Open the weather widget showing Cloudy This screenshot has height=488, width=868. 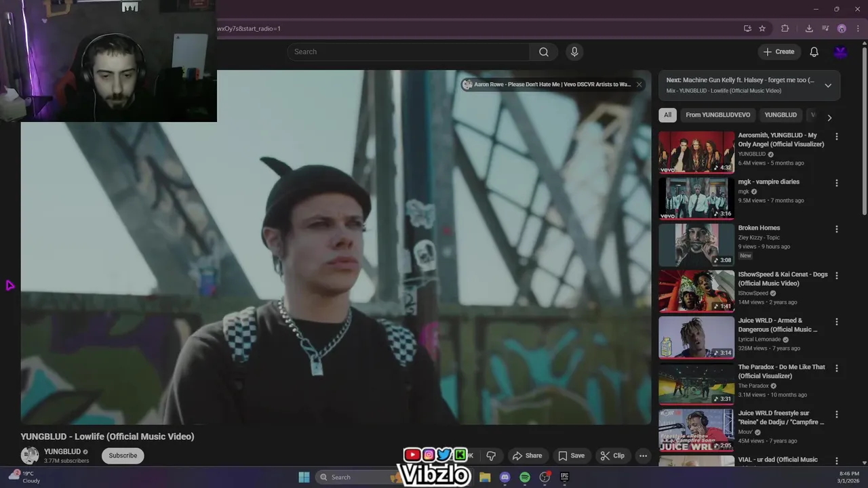(24, 477)
